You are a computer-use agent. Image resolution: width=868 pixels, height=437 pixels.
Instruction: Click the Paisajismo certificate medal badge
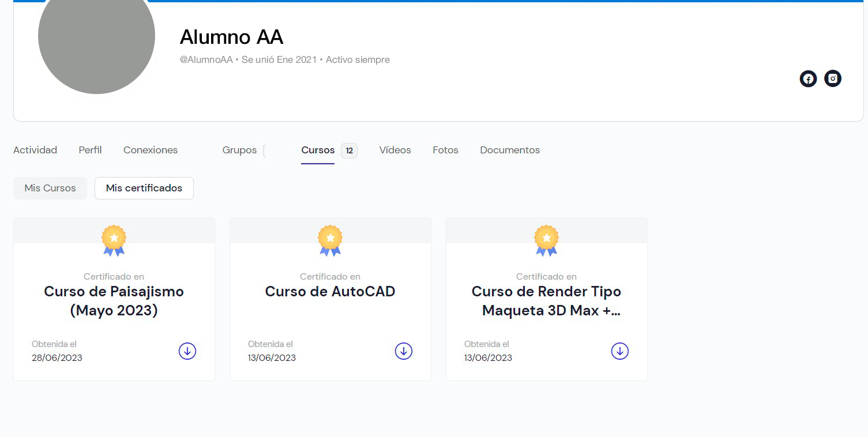(114, 240)
